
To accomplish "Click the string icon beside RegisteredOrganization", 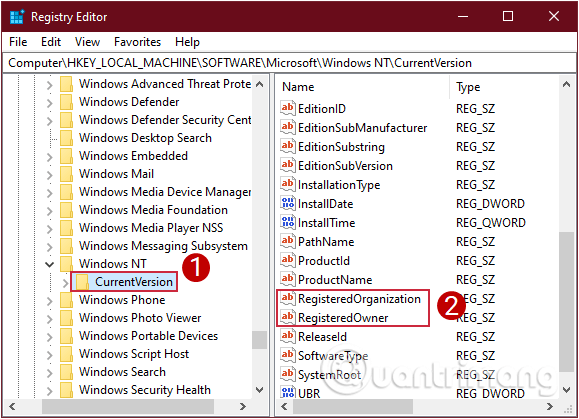I will pyautogui.click(x=288, y=298).
